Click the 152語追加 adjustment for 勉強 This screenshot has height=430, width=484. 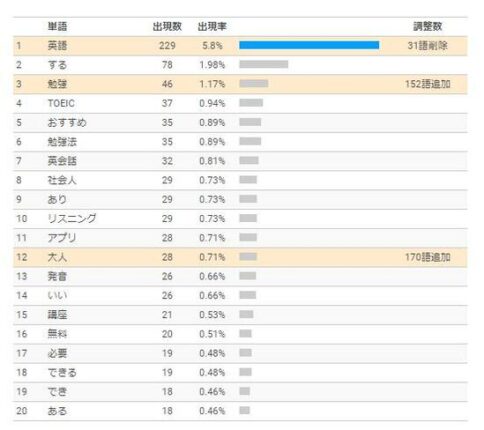(x=428, y=84)
